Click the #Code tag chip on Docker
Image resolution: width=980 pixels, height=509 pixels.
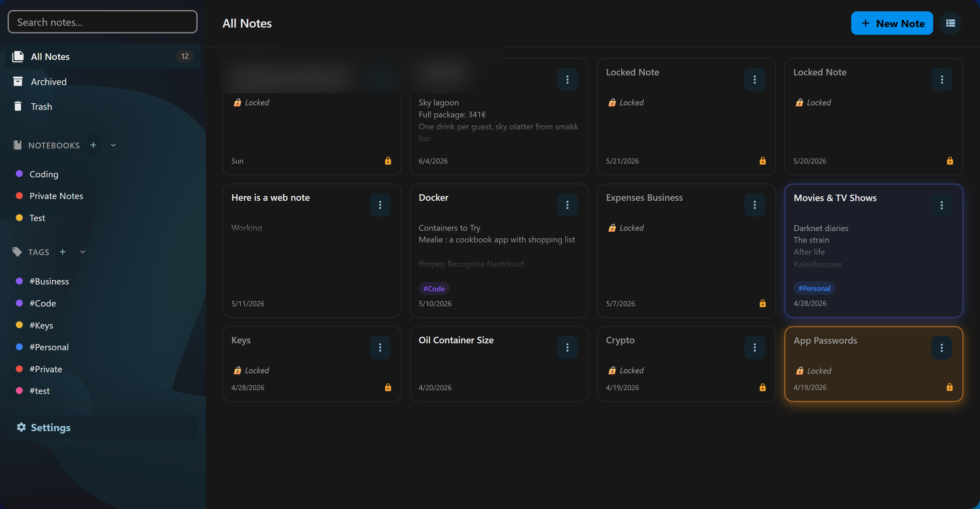point(434,288)
